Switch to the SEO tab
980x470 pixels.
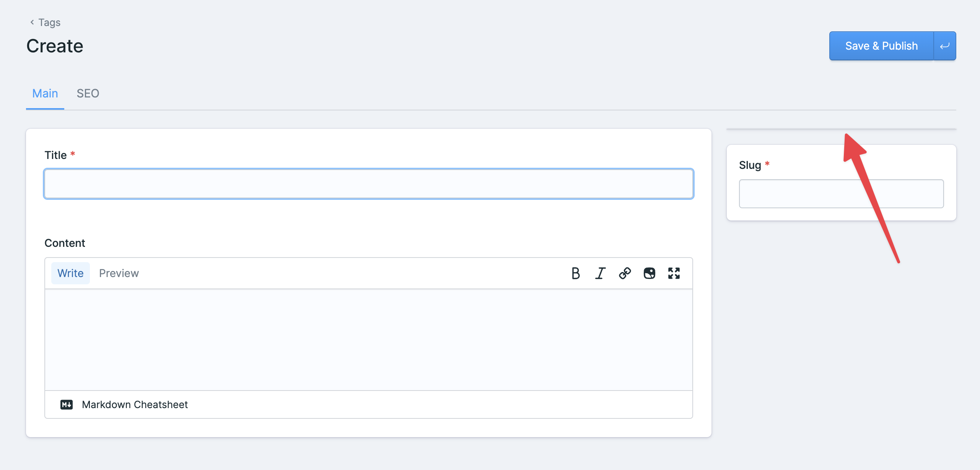click(88, 93)
